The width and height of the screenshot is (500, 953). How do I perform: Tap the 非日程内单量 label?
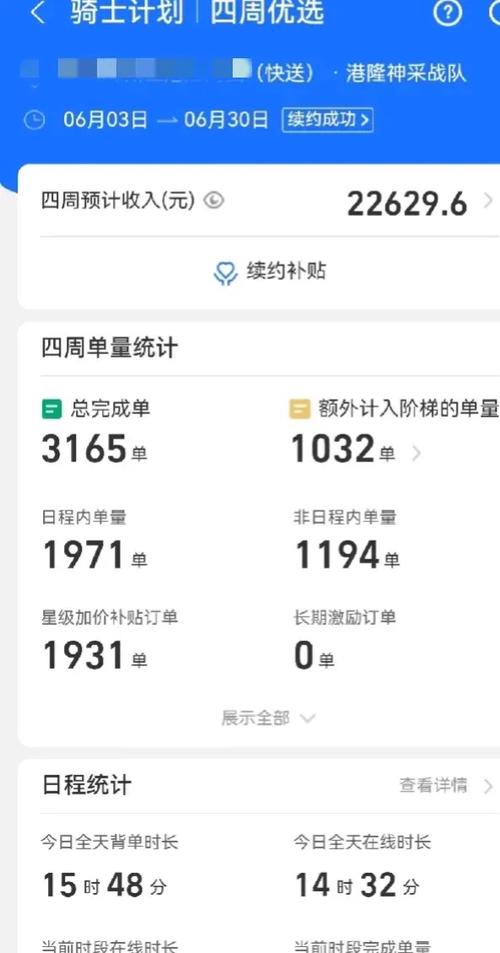(344, 517)
